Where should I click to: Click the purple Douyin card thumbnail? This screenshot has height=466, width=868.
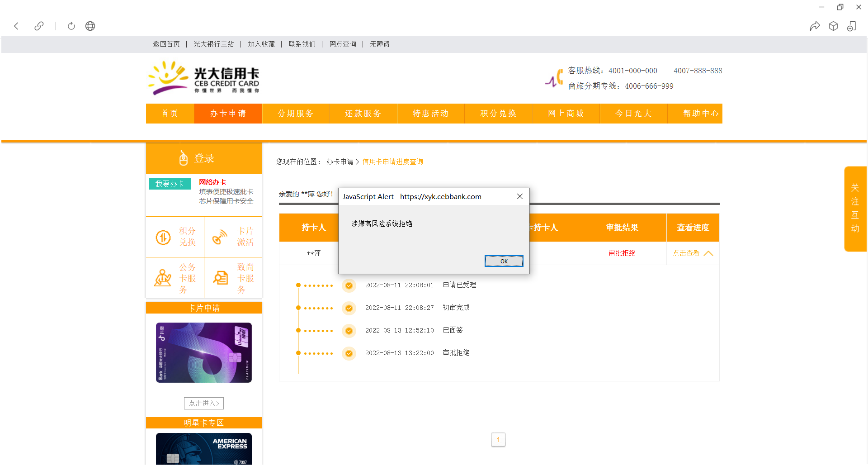204,352
